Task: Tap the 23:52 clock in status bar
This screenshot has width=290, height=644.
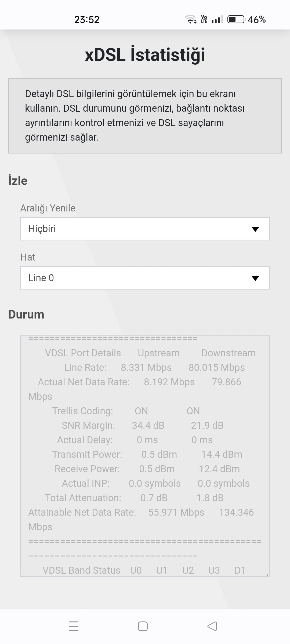Action: 87,20
